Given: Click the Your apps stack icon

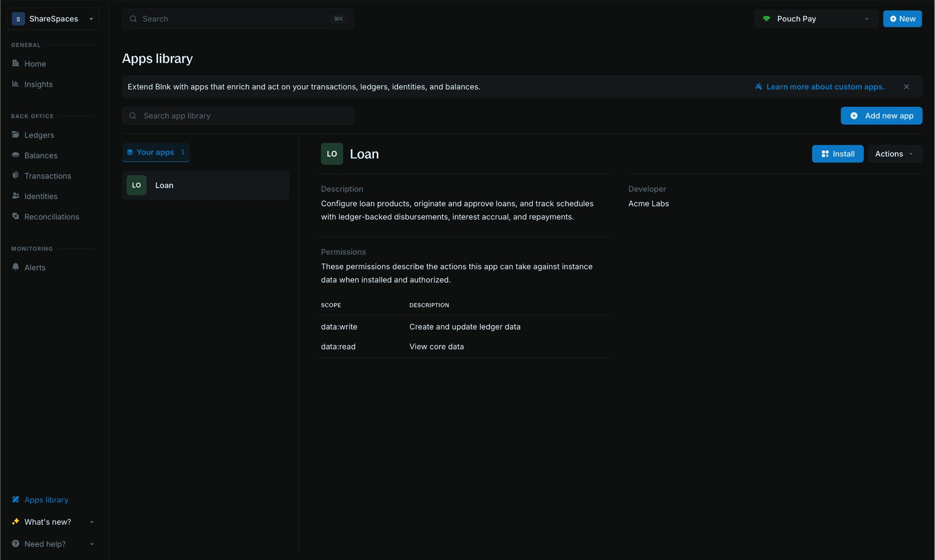Looking at the screenshot, I should (x=130, y=152).
